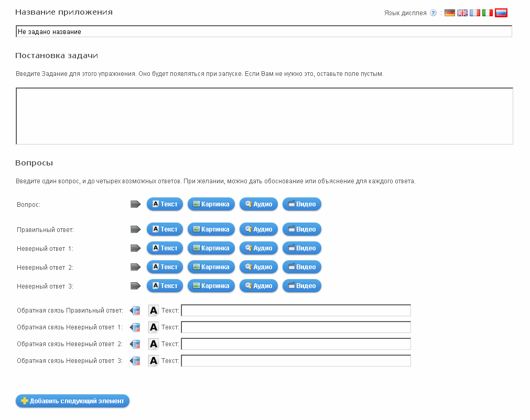Set Текст for Неверный ответ 3

coord(165,286)
